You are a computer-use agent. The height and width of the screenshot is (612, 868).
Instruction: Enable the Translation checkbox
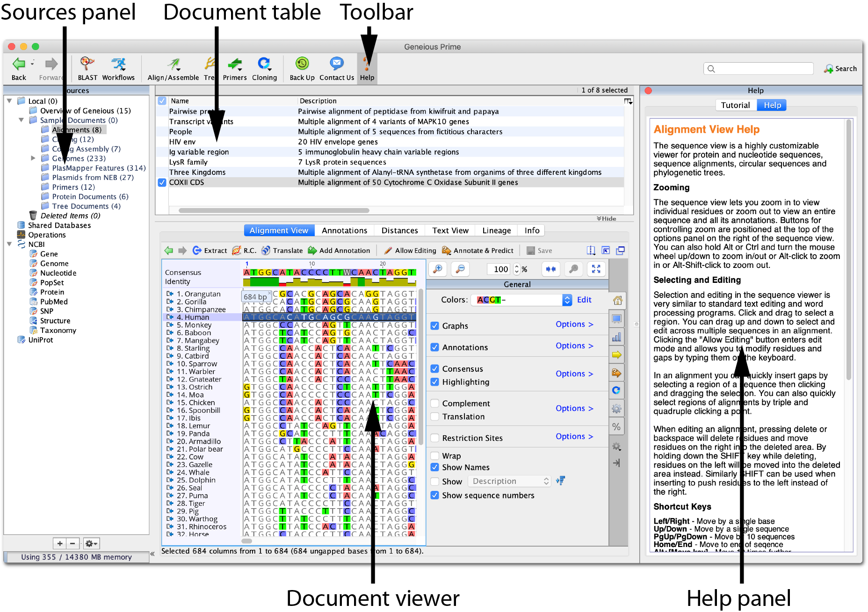coord(435,417)
